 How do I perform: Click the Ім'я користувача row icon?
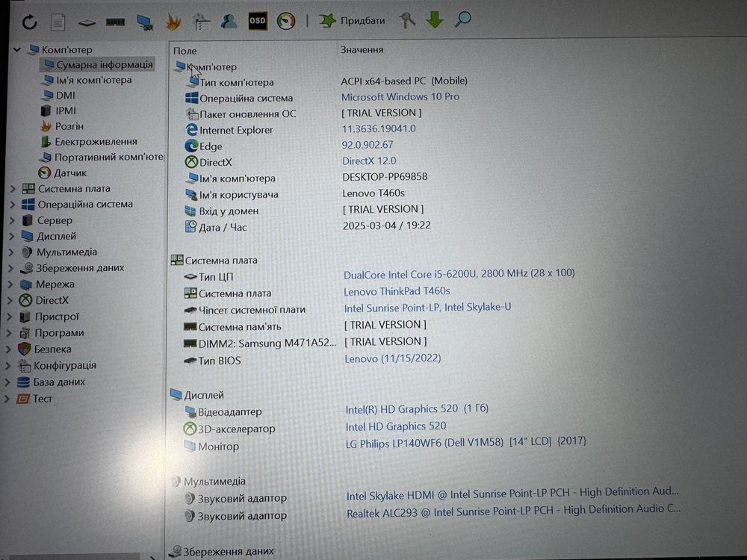tap(191, 194)
